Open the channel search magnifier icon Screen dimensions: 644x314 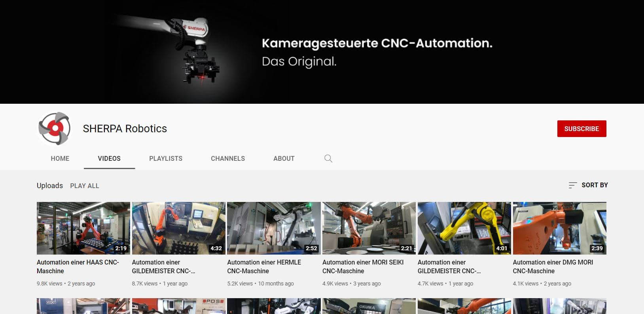point(328,158)
